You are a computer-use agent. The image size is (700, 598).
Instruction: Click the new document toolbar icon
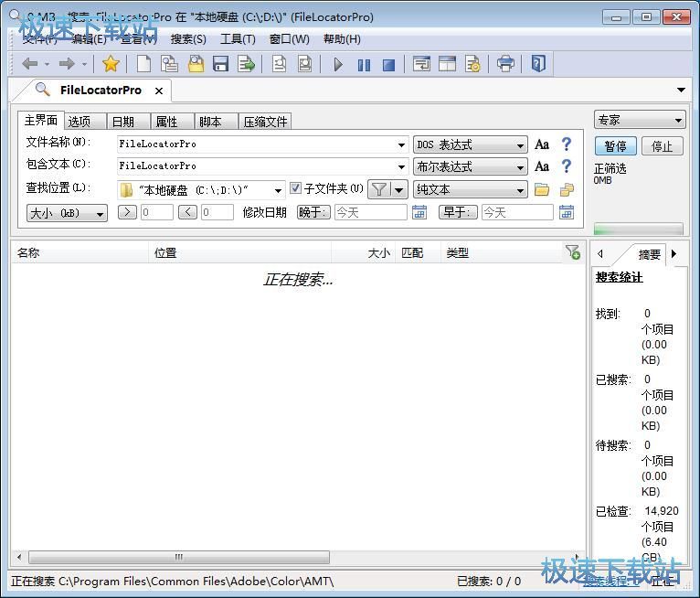point(143,64)
